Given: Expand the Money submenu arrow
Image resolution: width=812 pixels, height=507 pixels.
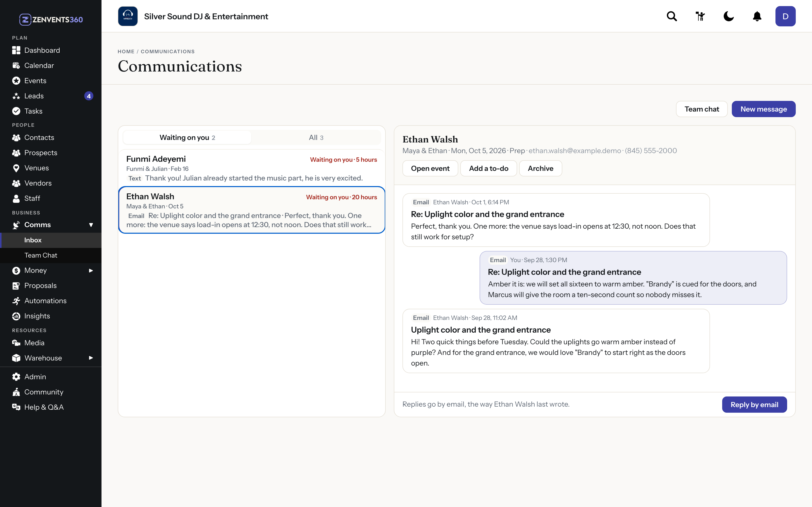Looking at the screenshot, I should click(x=91, y=270).
